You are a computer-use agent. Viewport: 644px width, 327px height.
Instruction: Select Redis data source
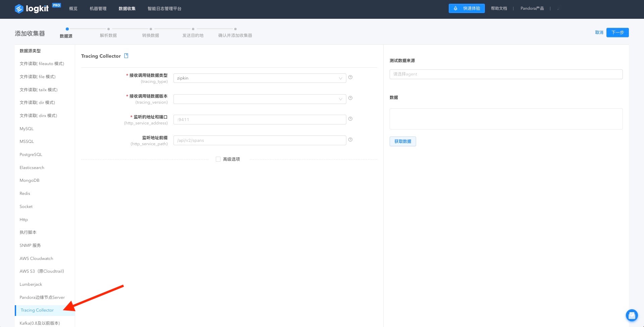[25, 194]
